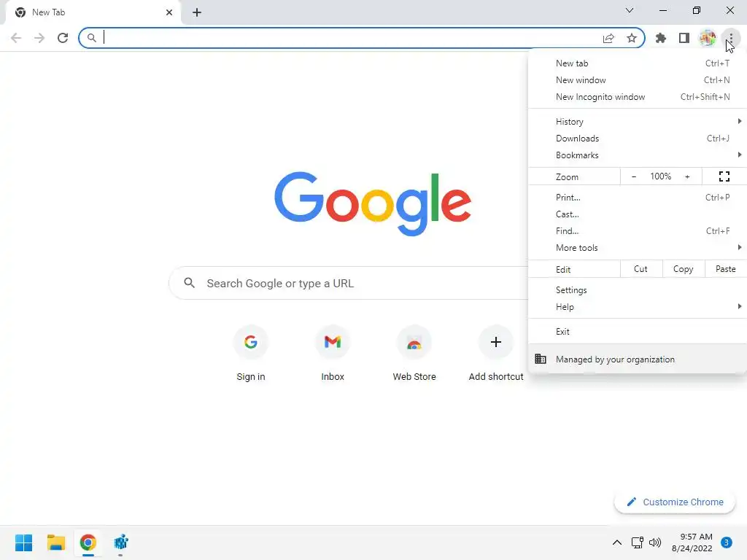
Task: Click the Chrome taskbar icon
Action: [x=88, y=542]
